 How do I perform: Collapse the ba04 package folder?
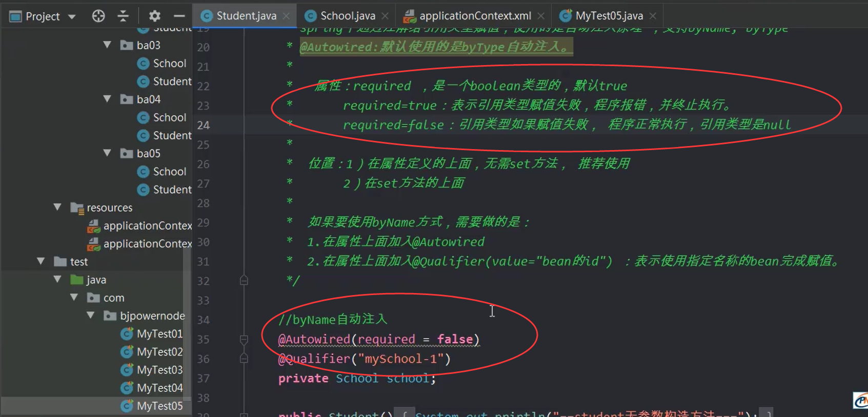pyautogui.click(x=107, y=99)
